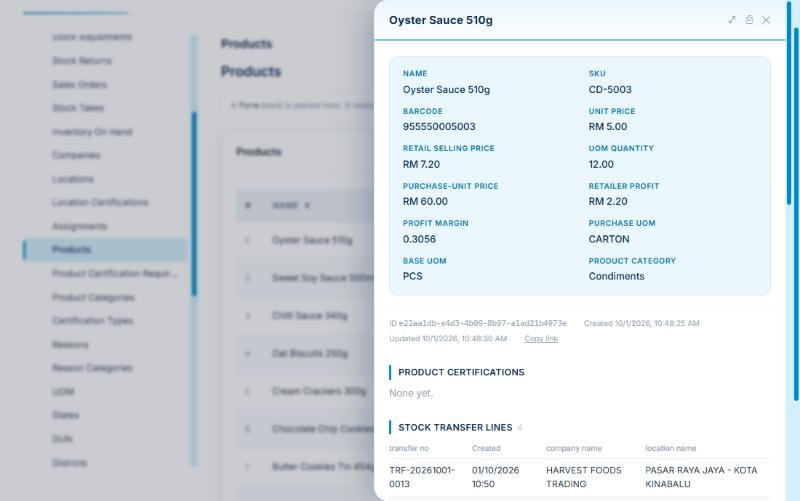The height and width of the screenshot is (501, 800).
Task: Open the Butter Cookies Tin row
Action: click(x=305, y=467)
